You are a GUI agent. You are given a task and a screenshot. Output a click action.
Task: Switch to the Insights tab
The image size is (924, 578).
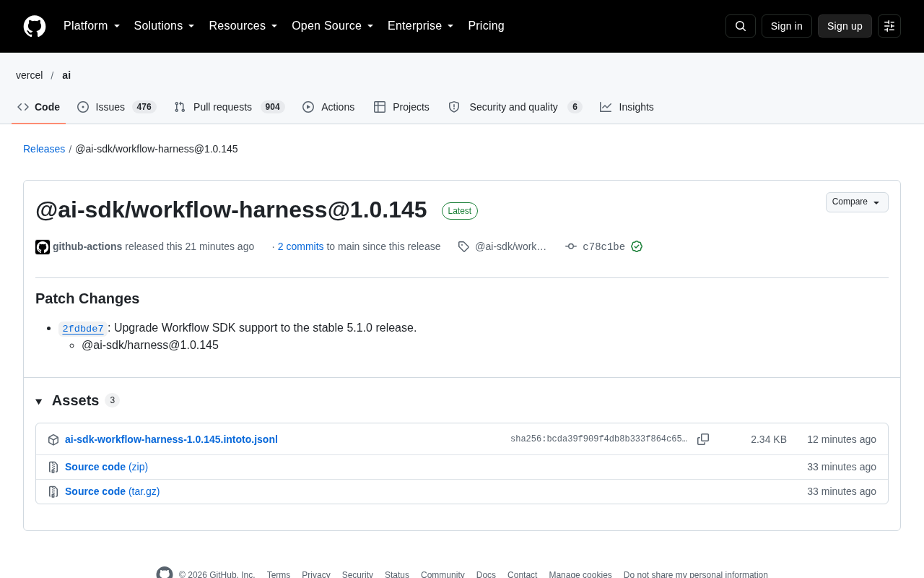coord(627,107)
